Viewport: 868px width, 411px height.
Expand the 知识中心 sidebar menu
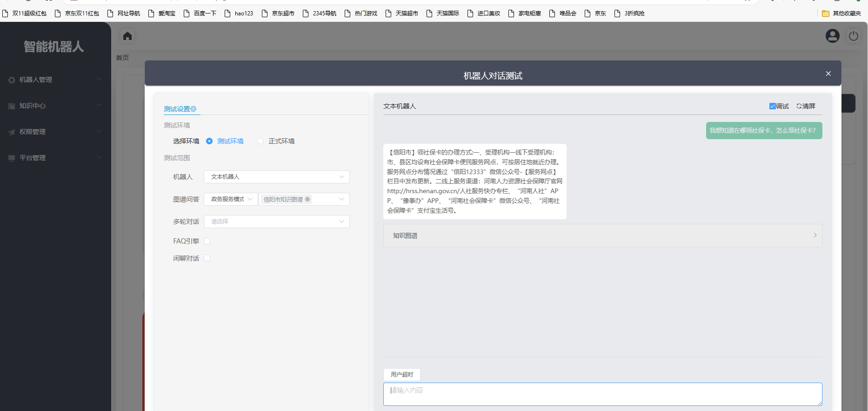(x=55, y=106)
